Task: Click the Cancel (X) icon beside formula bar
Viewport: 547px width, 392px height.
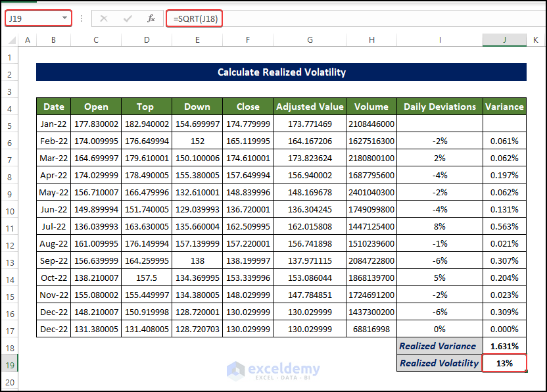Action: 103,18
